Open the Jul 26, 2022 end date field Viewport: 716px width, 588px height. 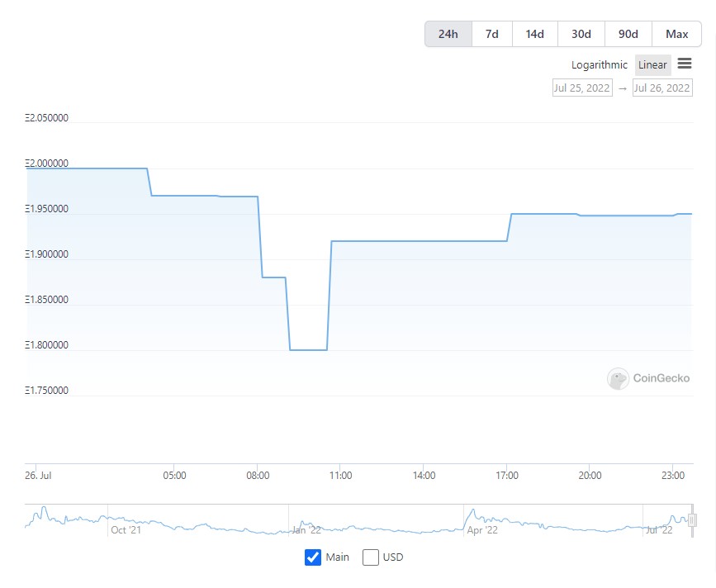662,88
